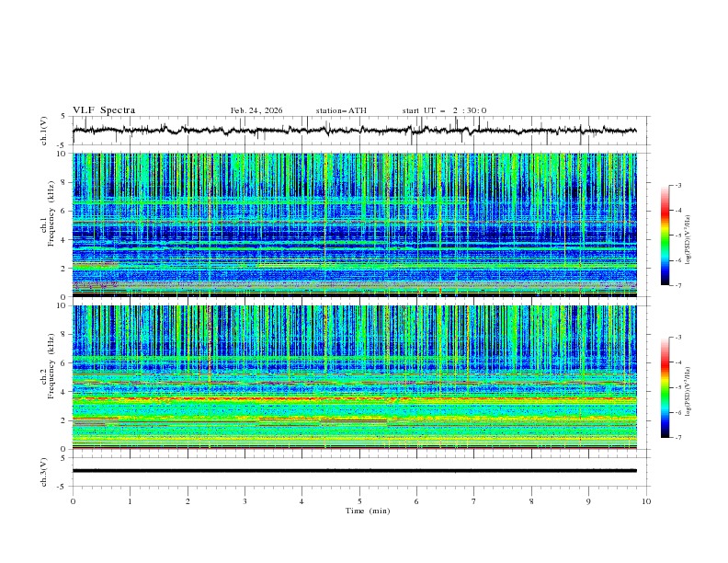
Task: Click the time axis tick label "10"
Action: 646,501
